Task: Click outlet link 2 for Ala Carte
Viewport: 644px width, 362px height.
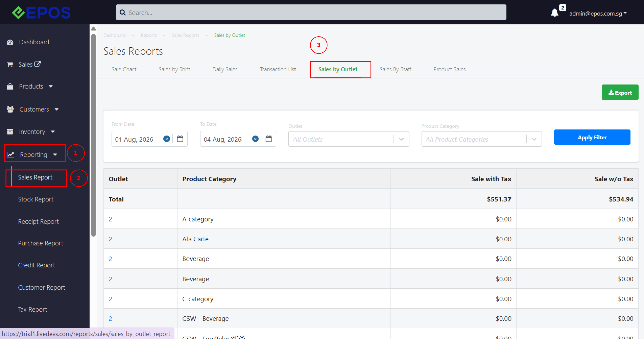Action: (x=110, y=239)
